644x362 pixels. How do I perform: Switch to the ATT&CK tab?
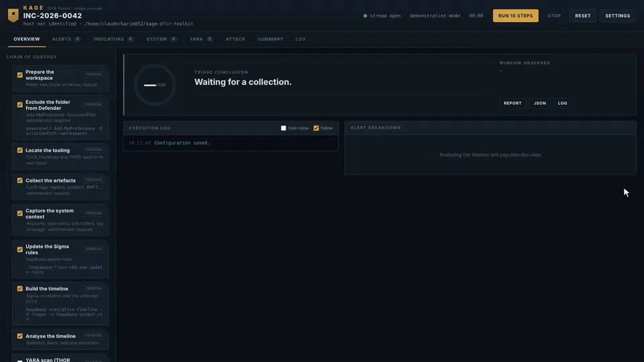[x=235, y=39]
